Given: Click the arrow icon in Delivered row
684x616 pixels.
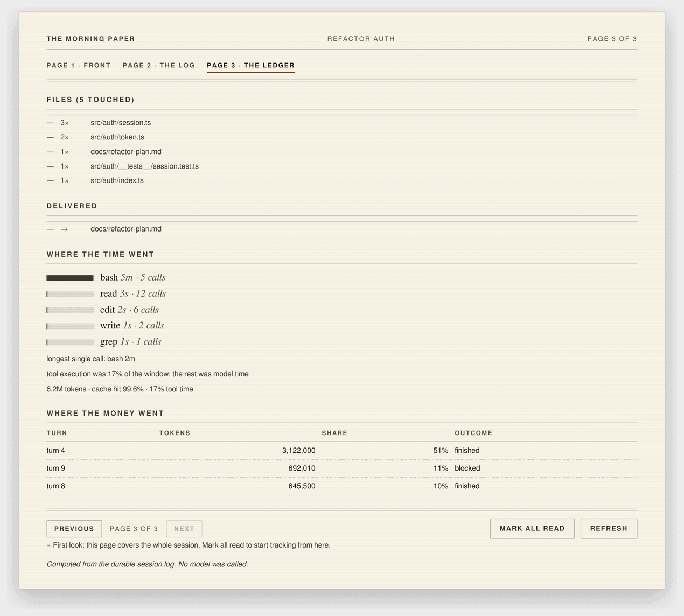Looking at the screenshot, I should [x=64, y=229].
